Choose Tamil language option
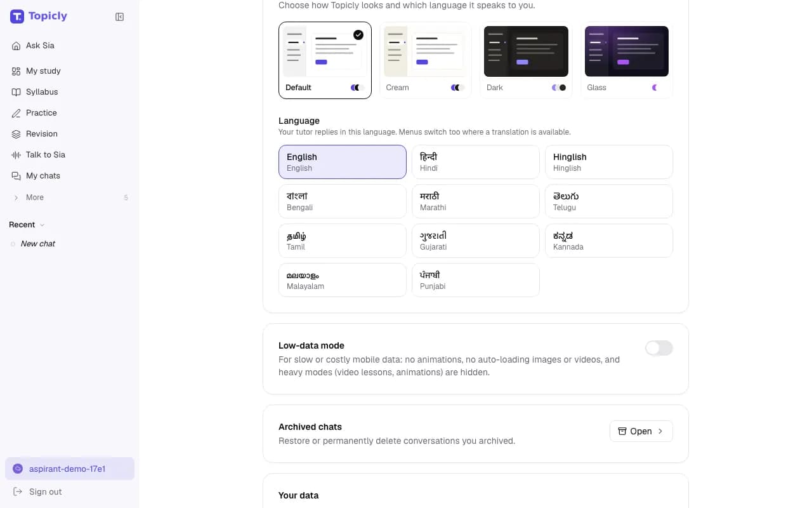The height and width of the screenshot is (508, 812). pos(343,241)
